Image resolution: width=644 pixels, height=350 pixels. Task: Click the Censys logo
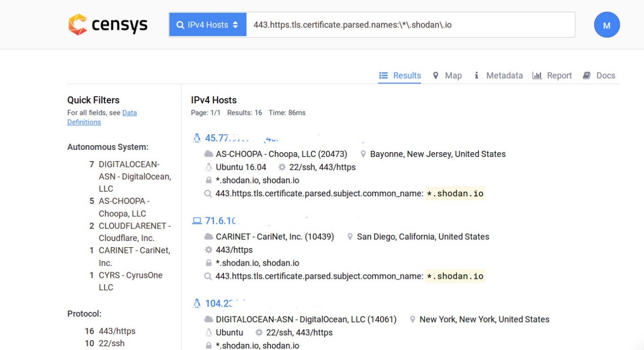(x=108, y=25)
